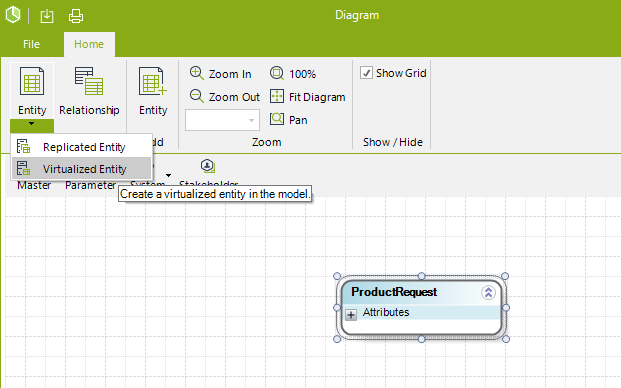
Task: Click Zoom In button
Action: (220, 74)
